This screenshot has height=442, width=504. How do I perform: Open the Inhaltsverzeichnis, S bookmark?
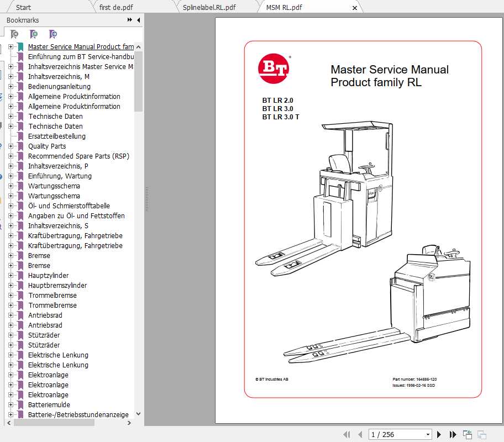(58, 225)
